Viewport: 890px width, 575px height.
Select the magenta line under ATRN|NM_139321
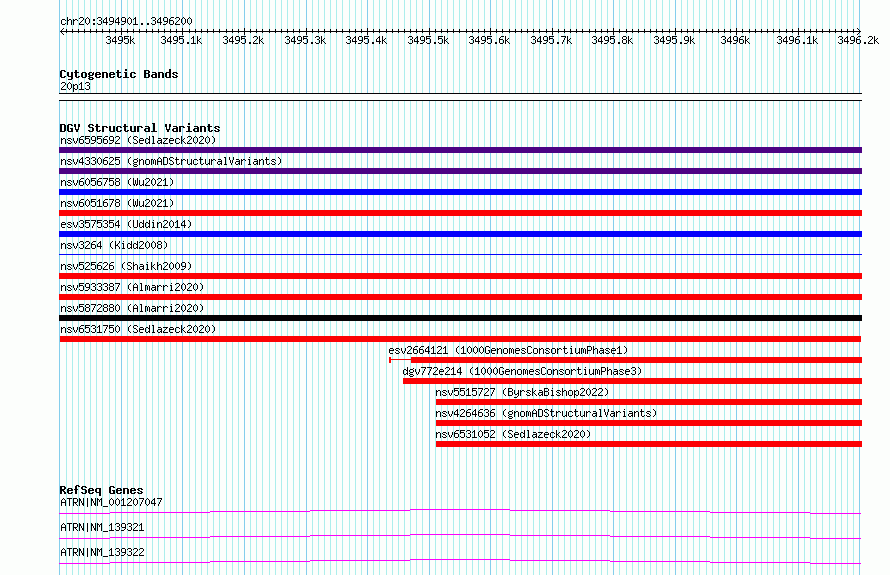point(460,536)
